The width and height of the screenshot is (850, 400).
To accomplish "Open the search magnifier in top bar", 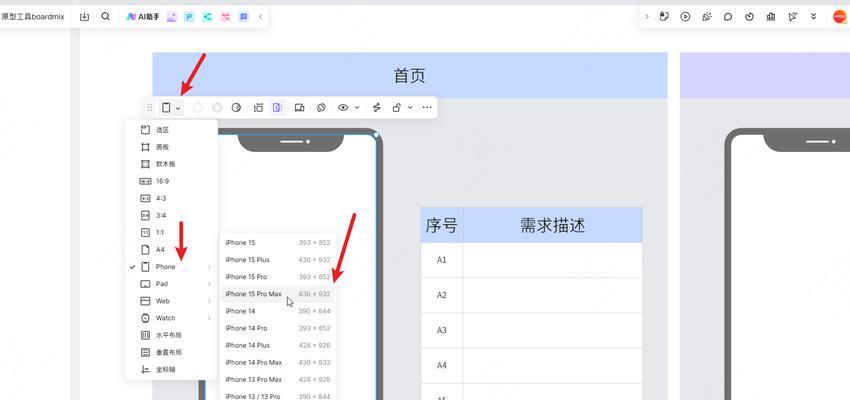I will point(106,17).
